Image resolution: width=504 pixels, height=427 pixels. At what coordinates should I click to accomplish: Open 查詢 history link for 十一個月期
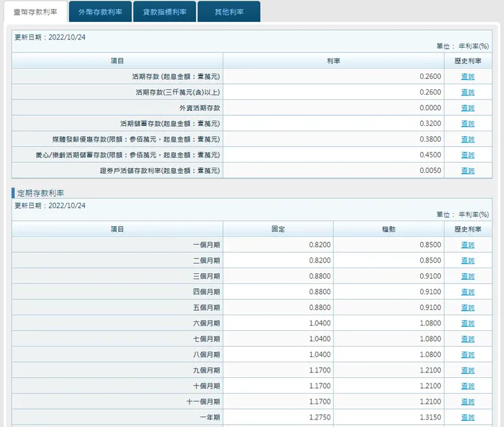pyautogui.click(x=468, y=402)
